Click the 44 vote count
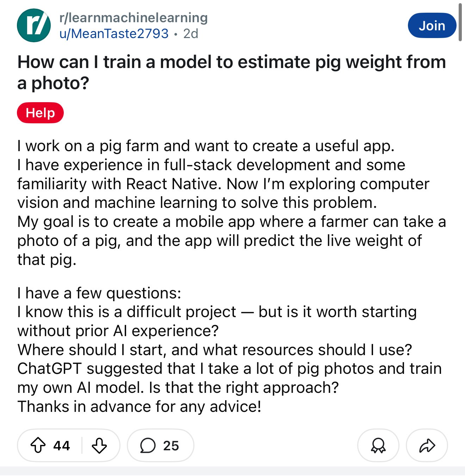465x476 pixels. 62,445
